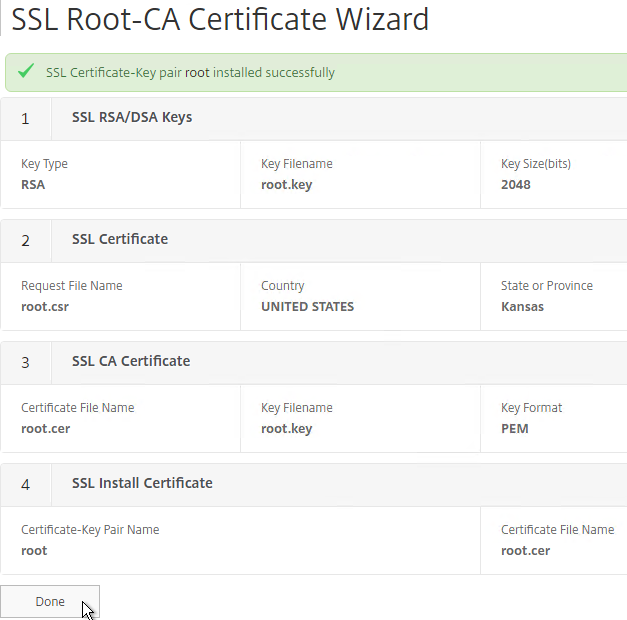Click the success notification banner message
627x620 pixels.
[x=190, y=73]
